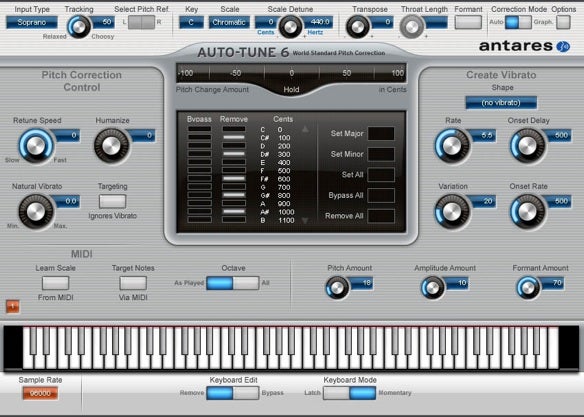Adjust the Onset Delay knob
This screenshot has width=584, height=417.
(x=527, y=146)
